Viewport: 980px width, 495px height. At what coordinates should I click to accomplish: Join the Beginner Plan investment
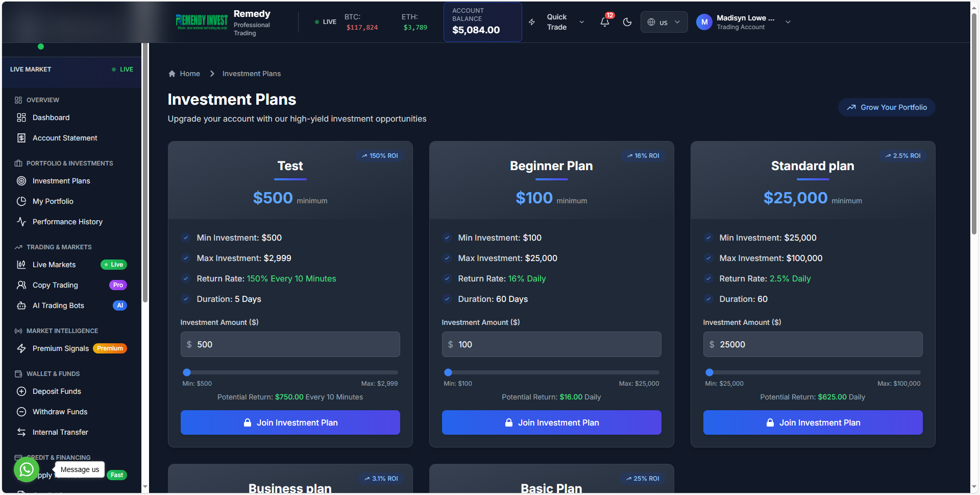[x=552, y=422]
